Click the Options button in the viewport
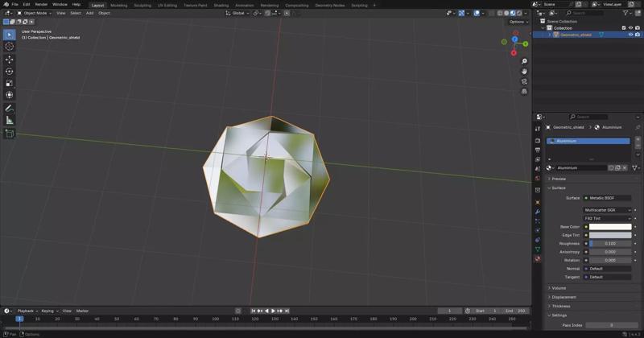Screen dimensions: 644x338 [x=518, y=22]
